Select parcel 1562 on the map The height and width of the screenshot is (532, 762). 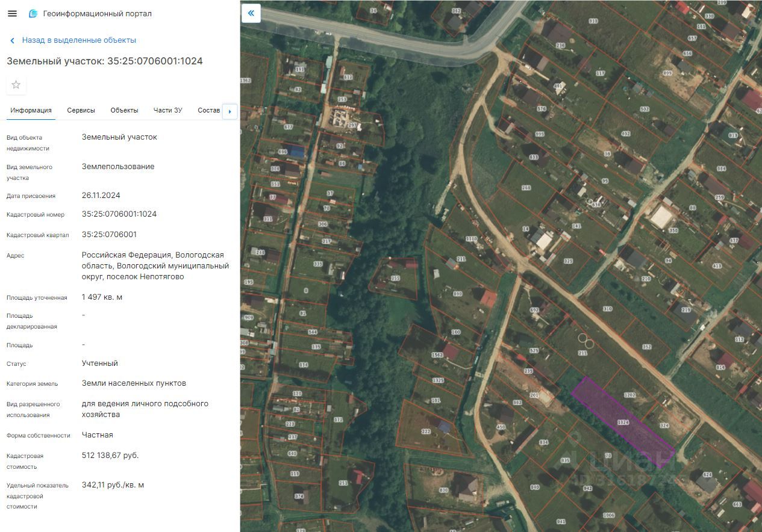[437, 354]
